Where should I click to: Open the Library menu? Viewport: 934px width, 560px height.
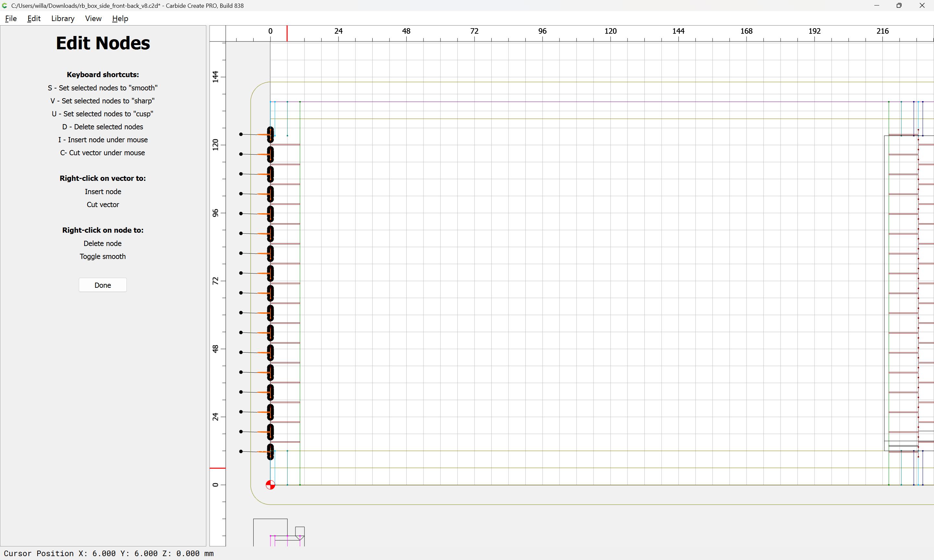click(63, 18)
